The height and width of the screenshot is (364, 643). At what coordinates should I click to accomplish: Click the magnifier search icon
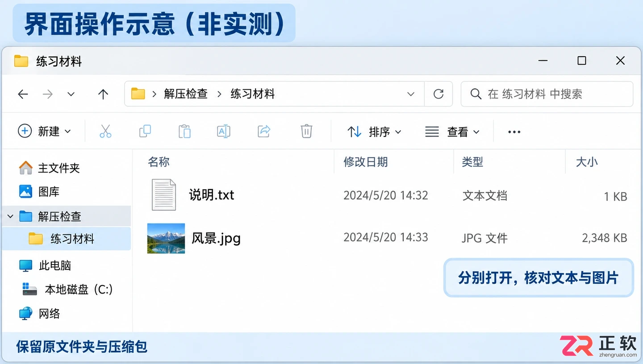point(476,94)
